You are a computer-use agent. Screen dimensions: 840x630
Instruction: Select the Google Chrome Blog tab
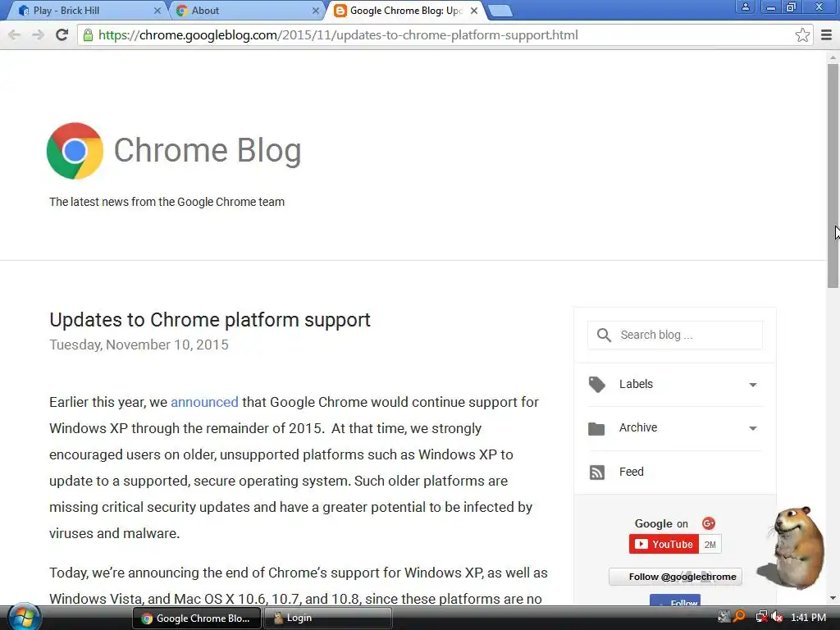405,11
